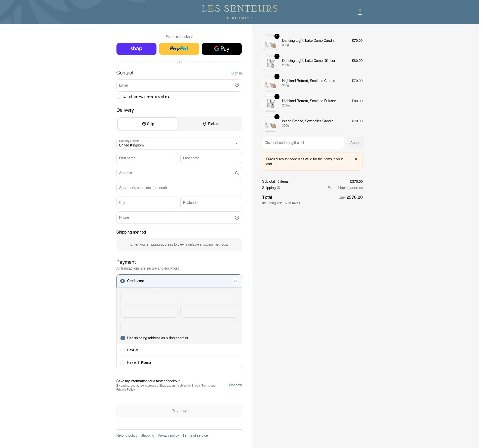Click the phone field help icon
The width and height of the screenshot is (483, 448).
(x=237, y=218)
